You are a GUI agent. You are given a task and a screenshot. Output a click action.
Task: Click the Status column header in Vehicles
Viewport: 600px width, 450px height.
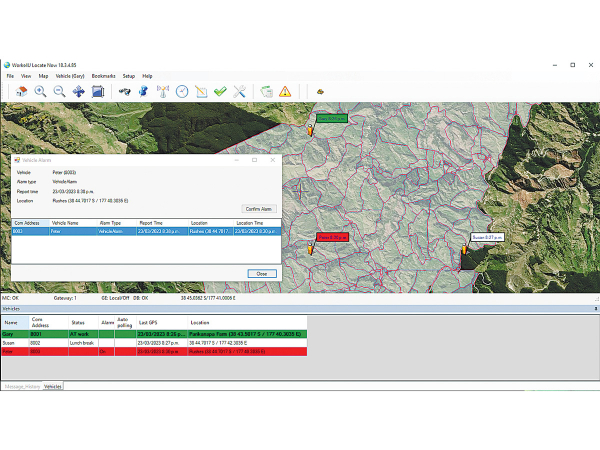pyautogui.click(x=78, y=324)
